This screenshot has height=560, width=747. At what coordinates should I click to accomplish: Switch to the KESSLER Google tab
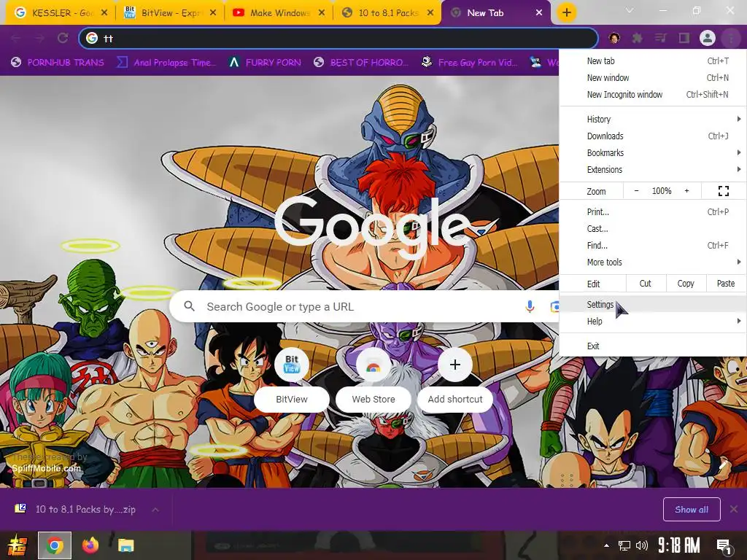[x=60, y=13]
